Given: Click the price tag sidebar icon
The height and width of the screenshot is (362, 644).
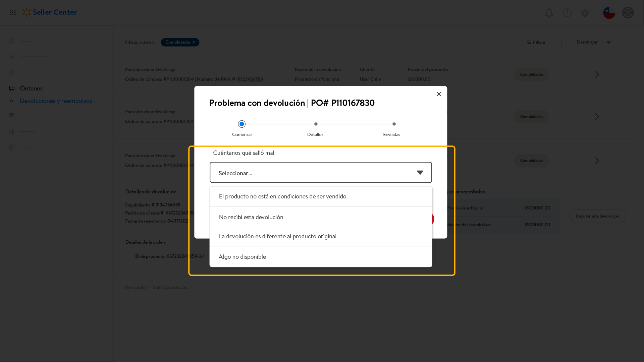Looking at the screenshot, I should point(12,72).
